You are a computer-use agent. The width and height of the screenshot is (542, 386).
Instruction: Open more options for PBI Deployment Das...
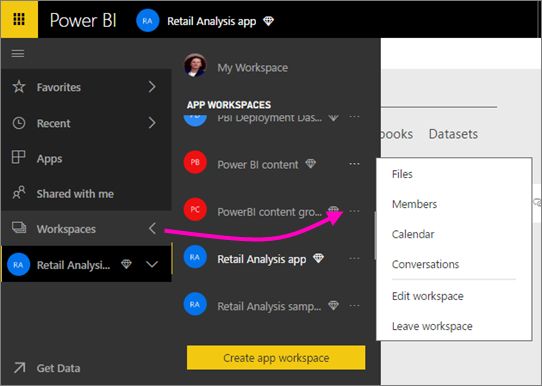pos(354,117)
